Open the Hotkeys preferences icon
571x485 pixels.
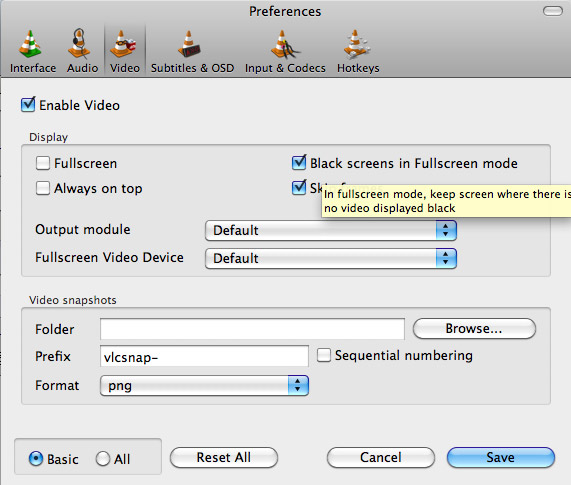click(357, 45)
